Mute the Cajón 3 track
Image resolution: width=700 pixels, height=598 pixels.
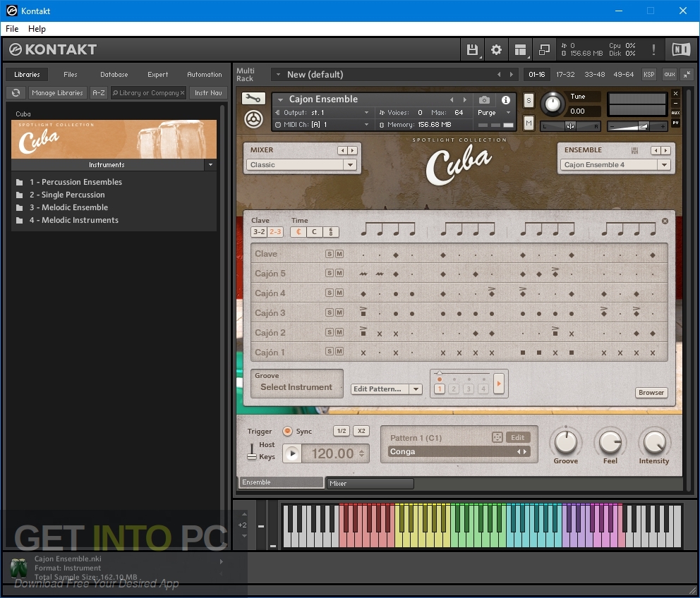(x=339, y=312)
